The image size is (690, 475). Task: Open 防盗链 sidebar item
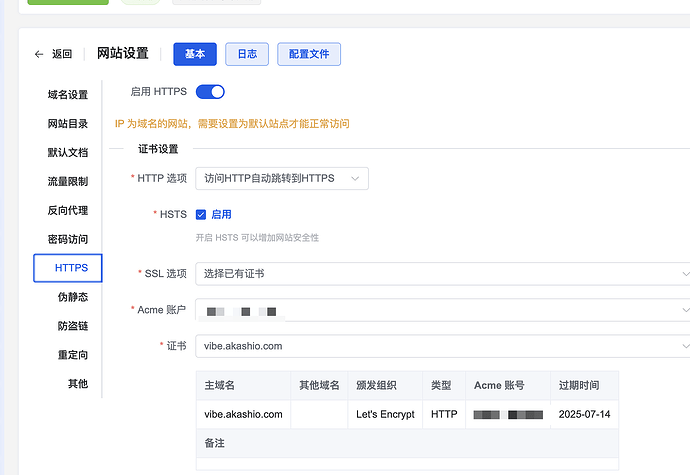pyautogui.click(x=72, y=326)
